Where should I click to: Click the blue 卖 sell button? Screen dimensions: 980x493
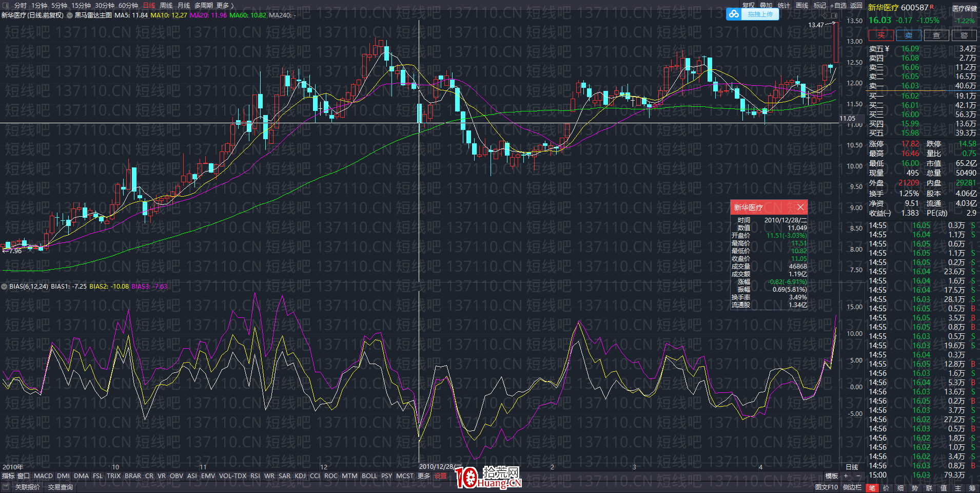pos(909,35)
